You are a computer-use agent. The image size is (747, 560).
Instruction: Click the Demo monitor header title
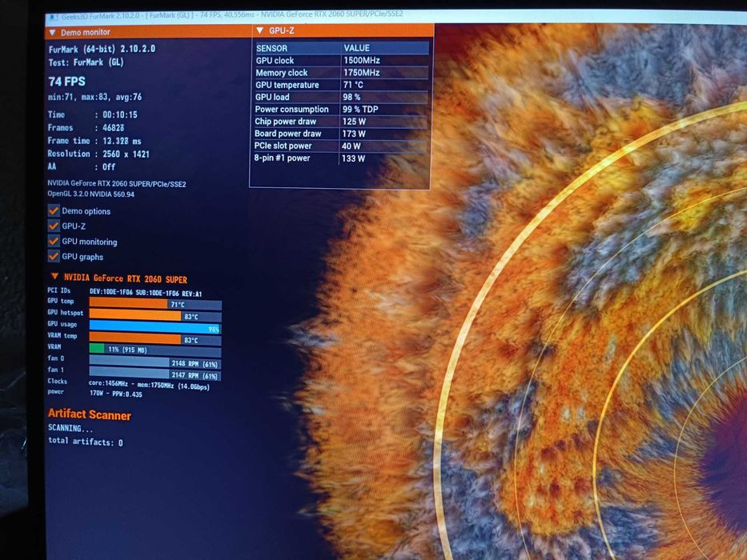86,32
